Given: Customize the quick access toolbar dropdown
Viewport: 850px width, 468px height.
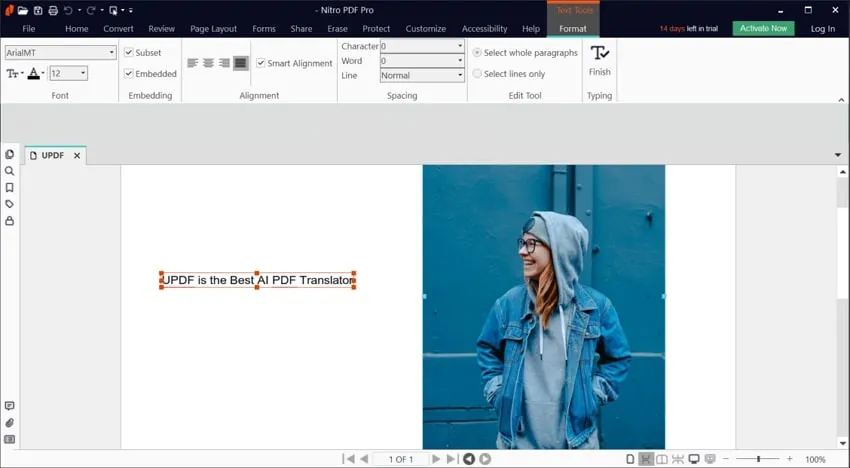Looking at the screenshot, I should 131,10.
